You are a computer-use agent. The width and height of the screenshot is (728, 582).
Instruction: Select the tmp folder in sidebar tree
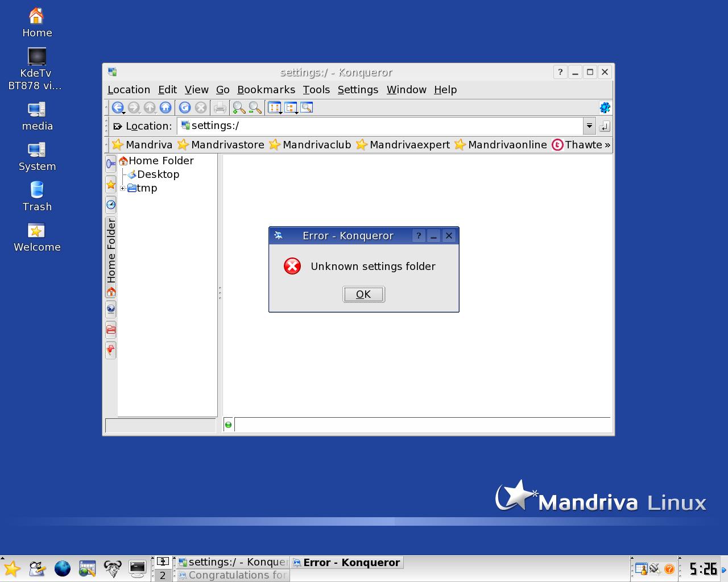click(142, 188)
